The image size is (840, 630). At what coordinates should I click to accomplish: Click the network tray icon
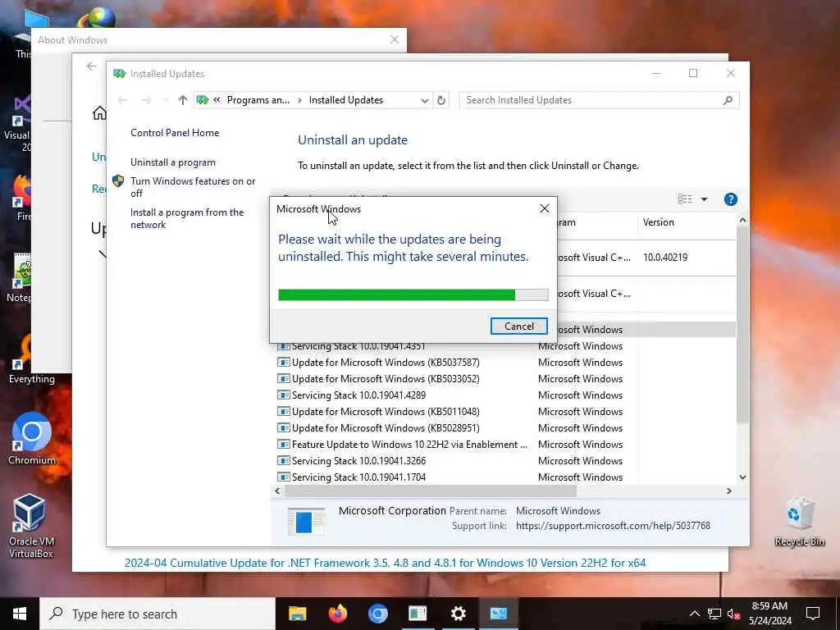(714, 614)
